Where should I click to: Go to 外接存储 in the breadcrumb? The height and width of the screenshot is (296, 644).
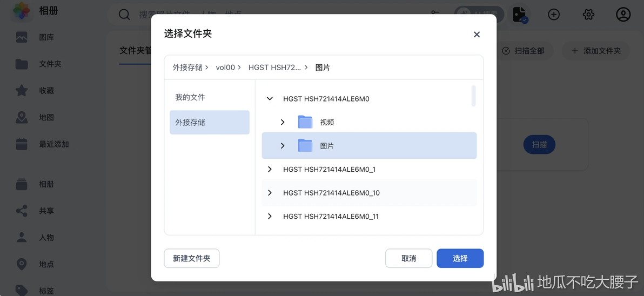[187, 68]
